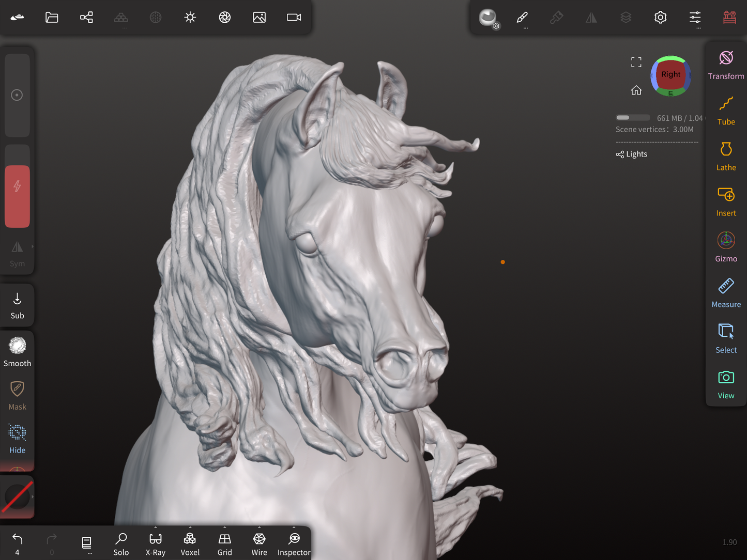Screen dimensions: 747x560
Task: Open the Transform tool
Action: (x=726, y=65)
